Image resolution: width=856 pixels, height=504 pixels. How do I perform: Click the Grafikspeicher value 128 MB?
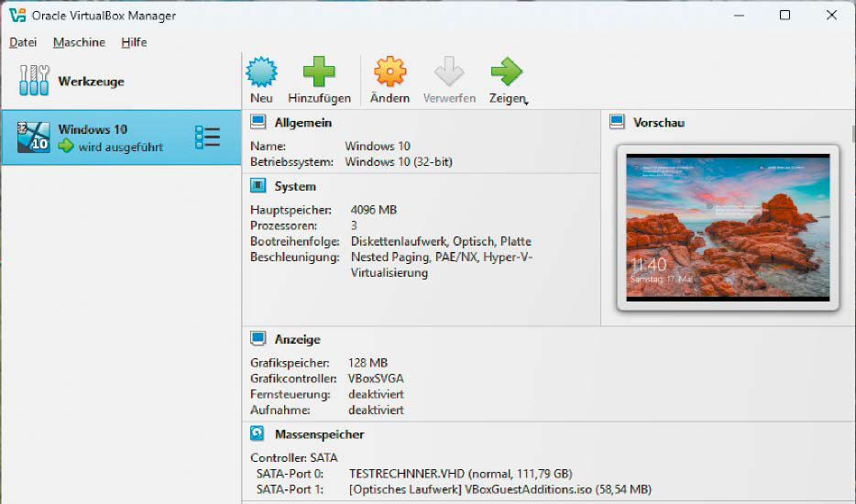[368, 363]
